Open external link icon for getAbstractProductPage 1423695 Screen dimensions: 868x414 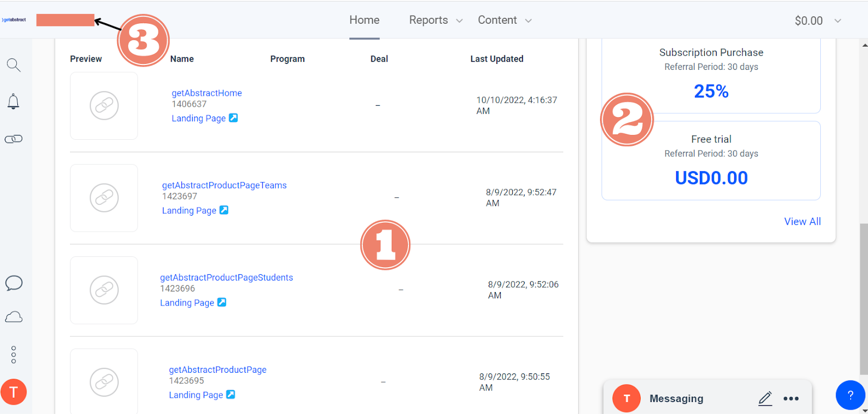coord(231,394)
